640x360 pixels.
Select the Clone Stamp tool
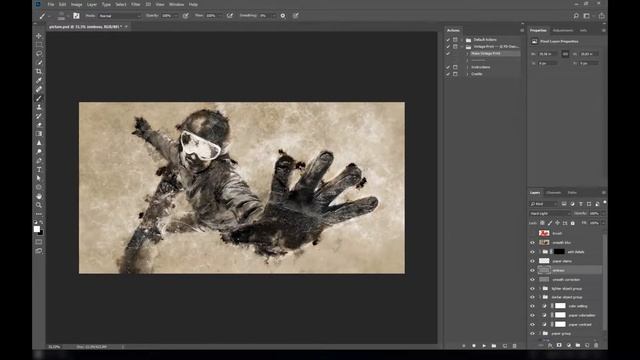(39, 107)
